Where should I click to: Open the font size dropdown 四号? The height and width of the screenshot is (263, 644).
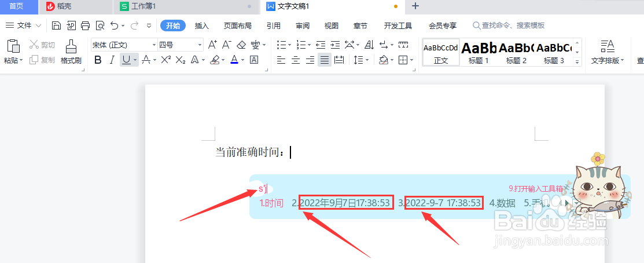200,45
